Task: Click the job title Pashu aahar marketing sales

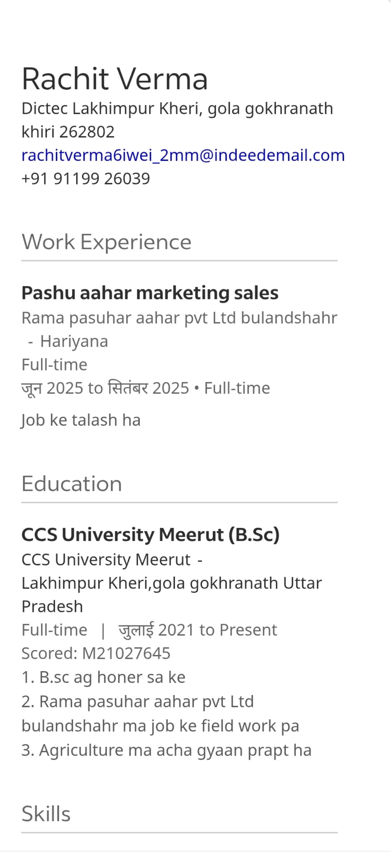Action: click(x=150, y=293)
